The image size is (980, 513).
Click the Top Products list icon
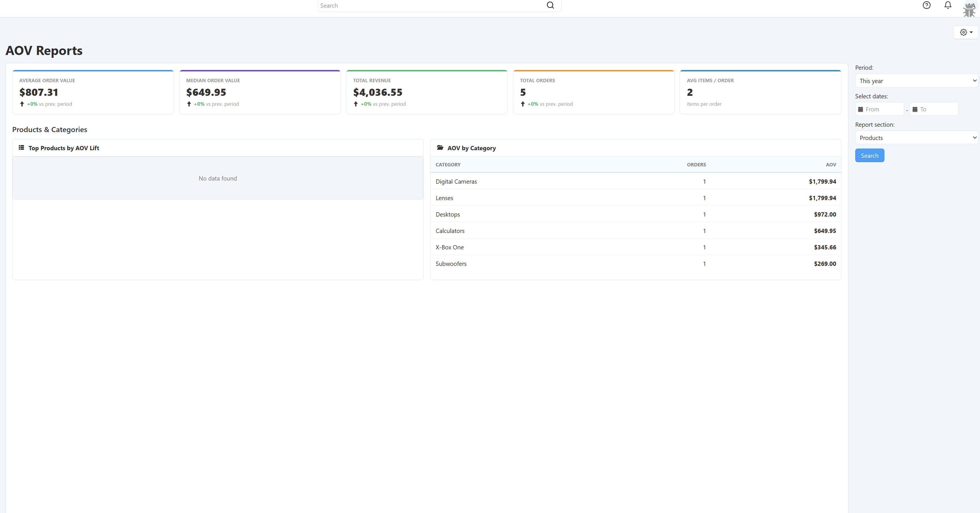point(21,148)
